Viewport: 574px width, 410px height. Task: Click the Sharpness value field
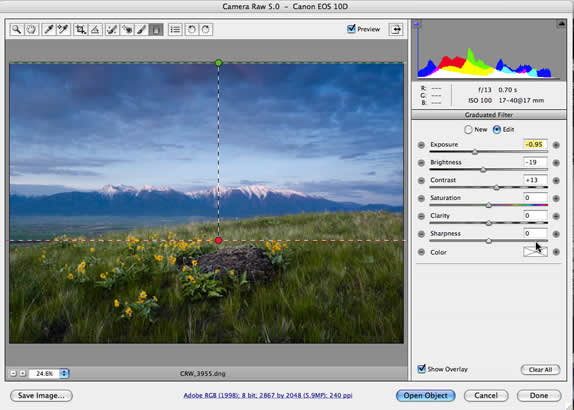click(535, 233)
